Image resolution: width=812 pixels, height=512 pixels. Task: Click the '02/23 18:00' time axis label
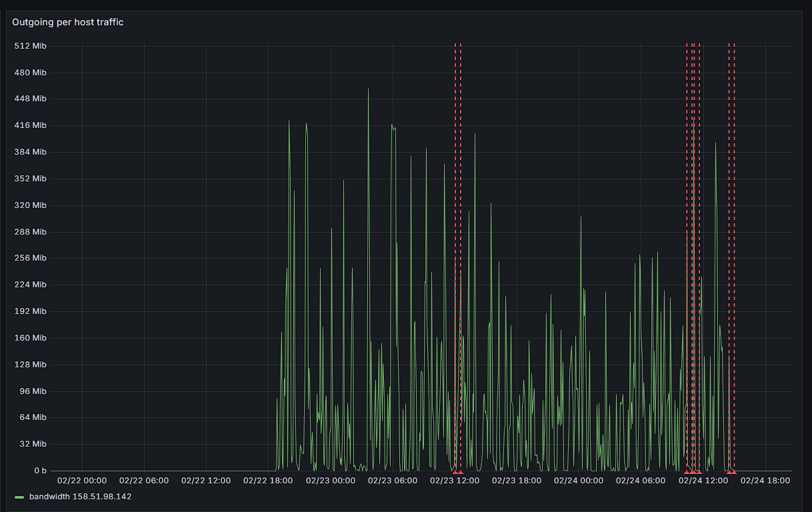(x=517, y=481)
